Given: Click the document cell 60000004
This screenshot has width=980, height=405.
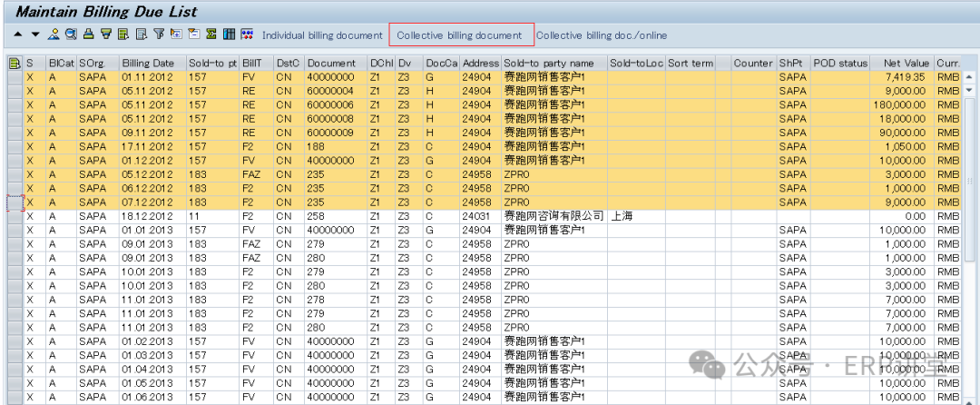Looking at the screenshot, I should 330,91.
